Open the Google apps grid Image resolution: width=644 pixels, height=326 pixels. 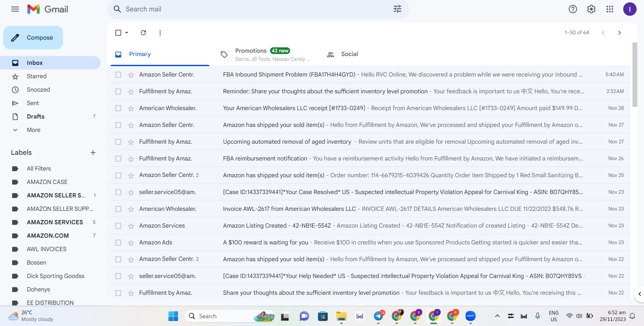click(x=610, y=9)
